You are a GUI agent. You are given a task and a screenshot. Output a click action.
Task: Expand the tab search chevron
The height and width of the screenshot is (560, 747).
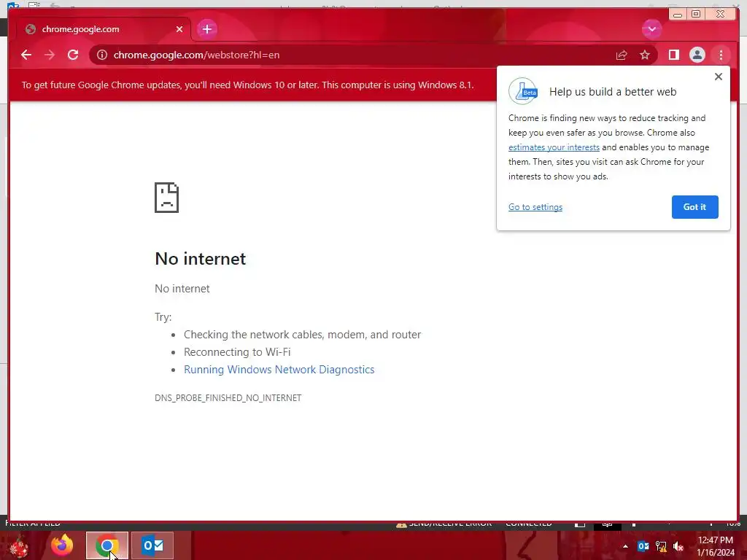point(651,29)
